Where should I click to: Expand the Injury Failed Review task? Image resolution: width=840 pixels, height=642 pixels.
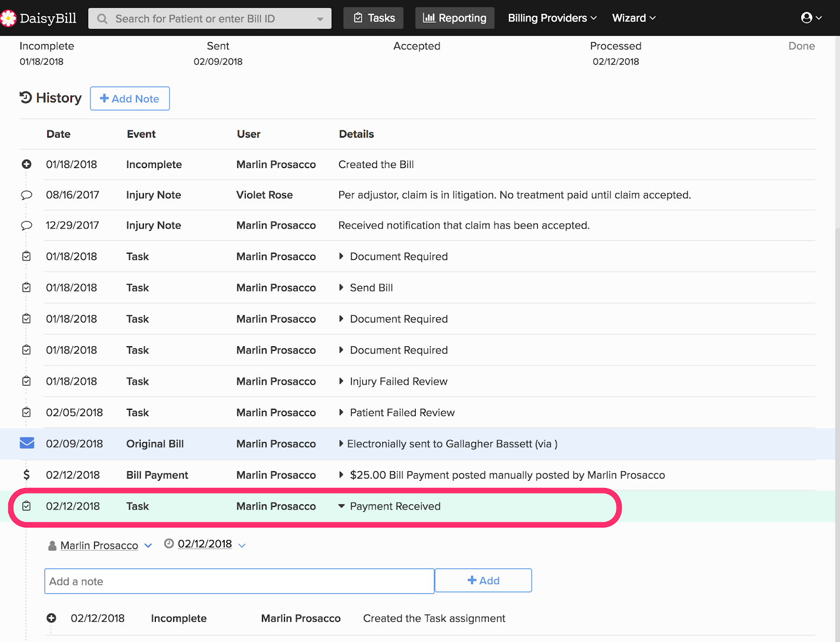341,381
